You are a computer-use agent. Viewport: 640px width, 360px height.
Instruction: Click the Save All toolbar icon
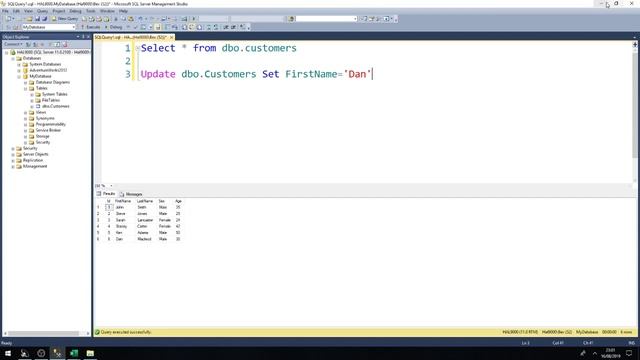click(x=44, y=19)
